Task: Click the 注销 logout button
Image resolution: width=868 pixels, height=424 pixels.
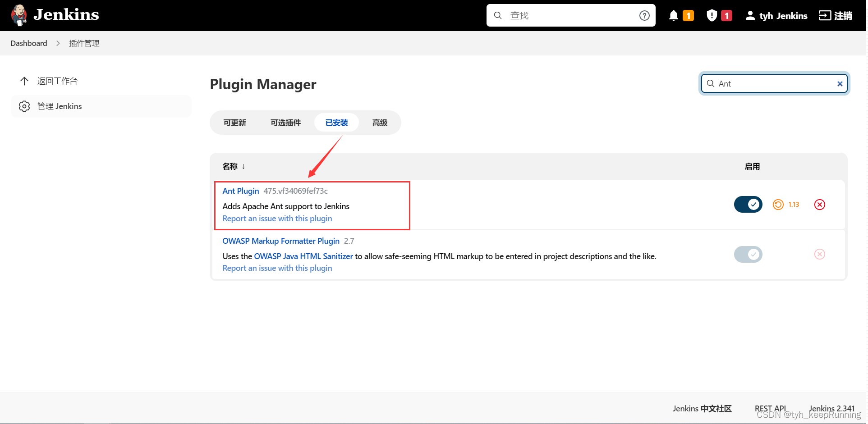Action: 836,16
